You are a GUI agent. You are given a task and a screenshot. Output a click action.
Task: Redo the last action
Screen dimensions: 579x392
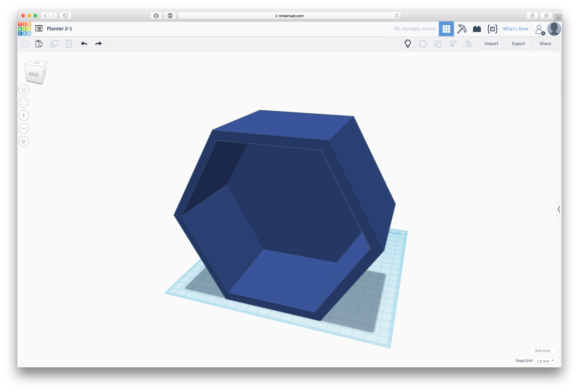[x=98, y=44]
